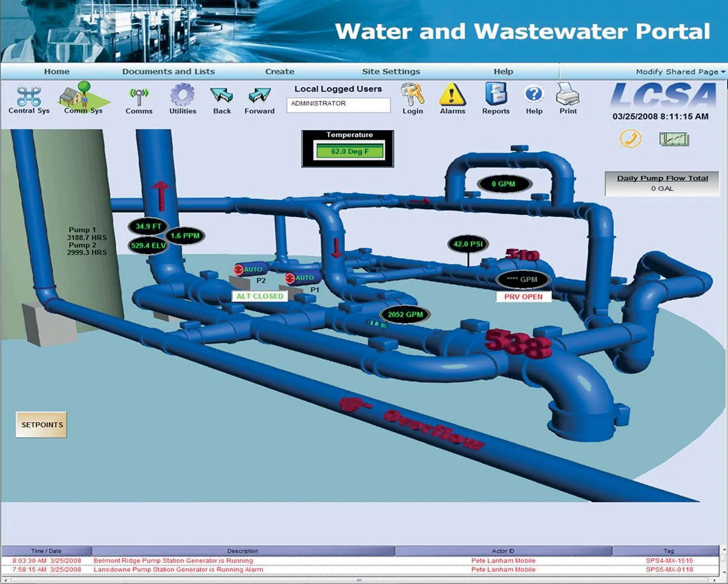
Task: Open the Central Sys icon
Action: click(x=29, y=96)
